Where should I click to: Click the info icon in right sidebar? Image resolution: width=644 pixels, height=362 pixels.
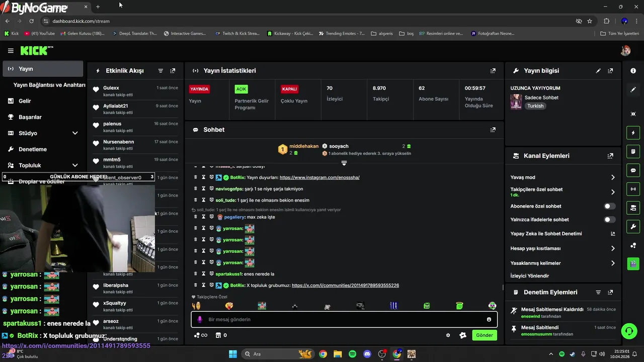coord(633,71)
